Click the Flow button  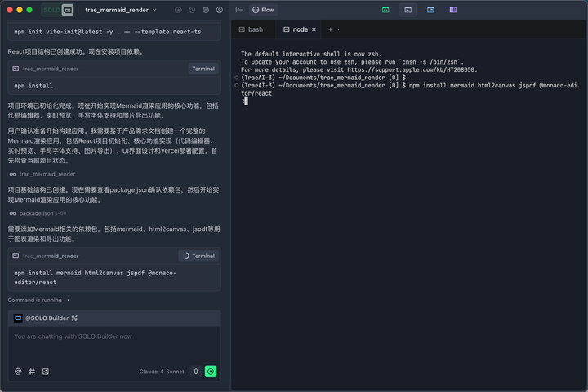pyautogui.click(x=263, y=10)
